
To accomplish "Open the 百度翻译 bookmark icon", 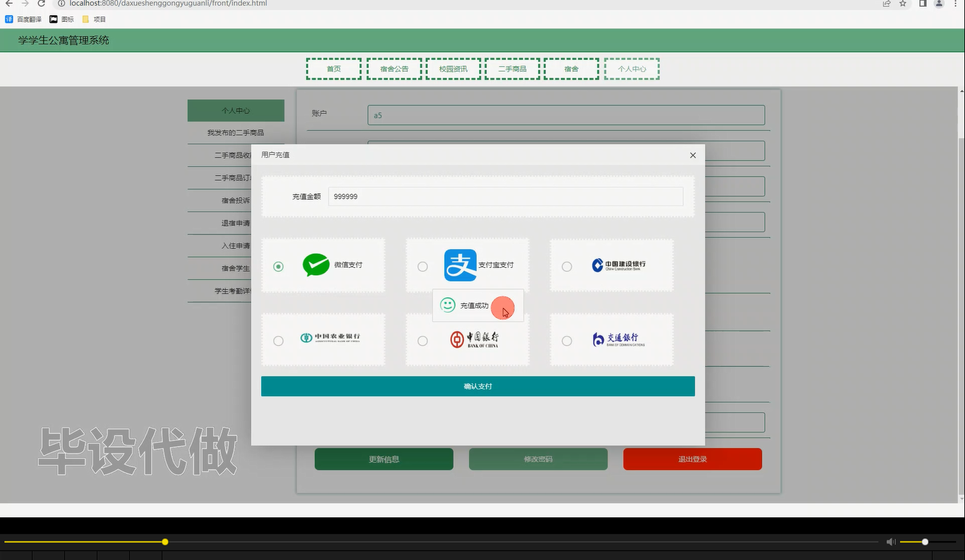I will 8,18.
